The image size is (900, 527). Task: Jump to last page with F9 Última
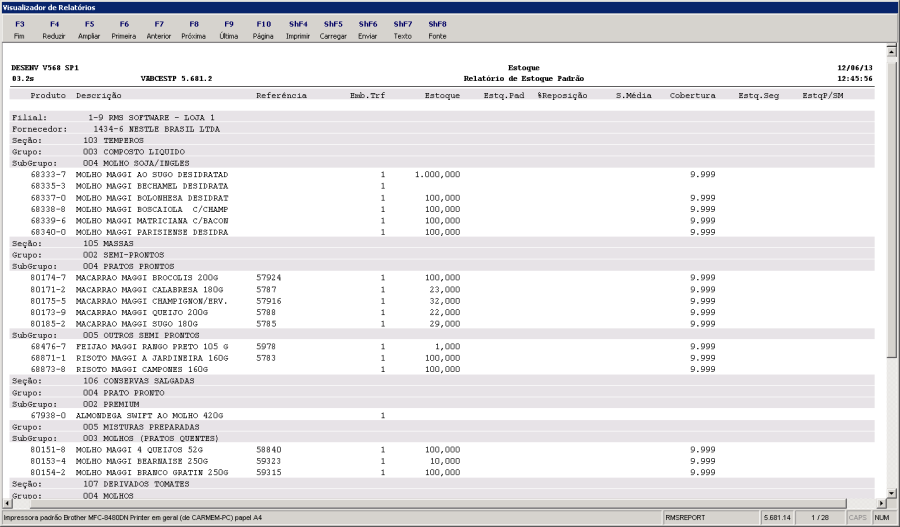228,30
